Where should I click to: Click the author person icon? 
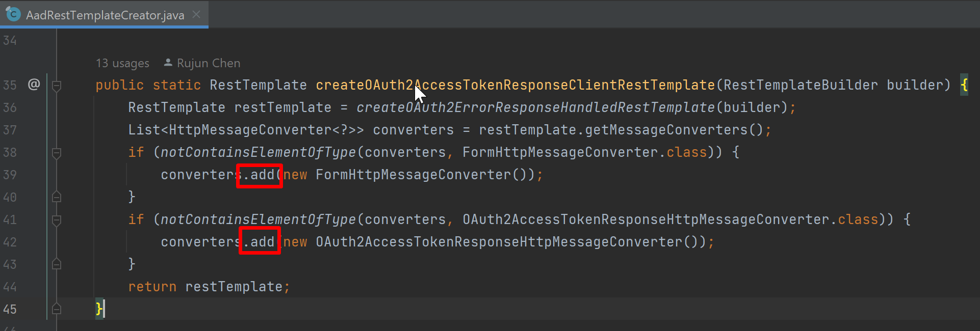[168, 63]
